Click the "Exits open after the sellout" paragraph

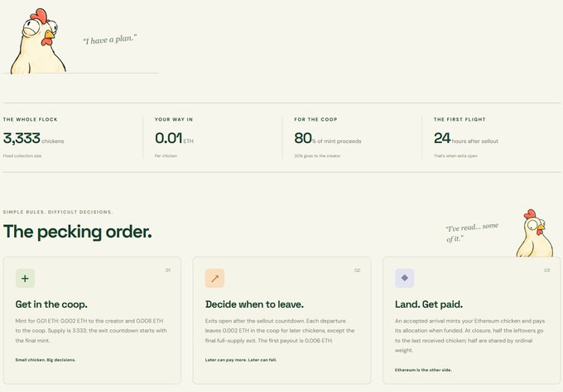[x=280, y=331]
